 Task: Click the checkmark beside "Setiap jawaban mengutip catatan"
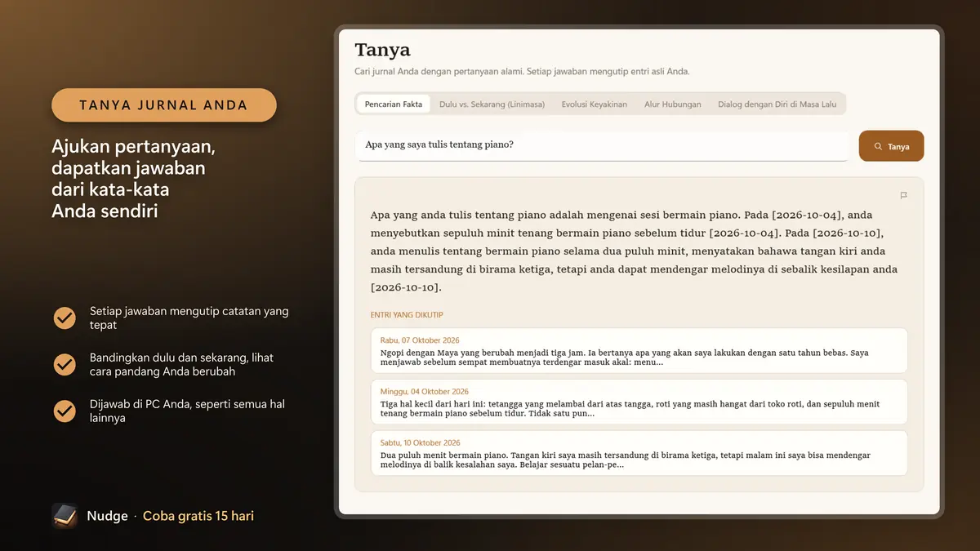tap(65, 318)
